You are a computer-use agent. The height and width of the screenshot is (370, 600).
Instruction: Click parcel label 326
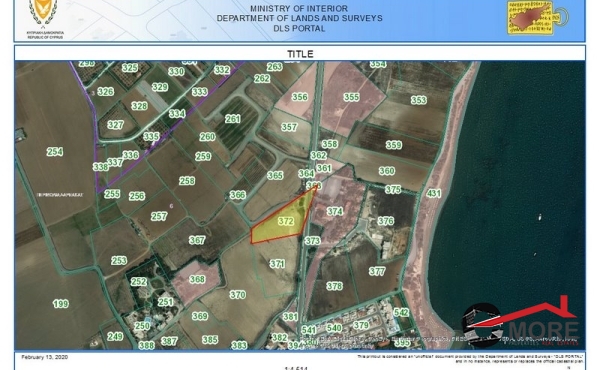pyautogui.click(x=106, y=91)
